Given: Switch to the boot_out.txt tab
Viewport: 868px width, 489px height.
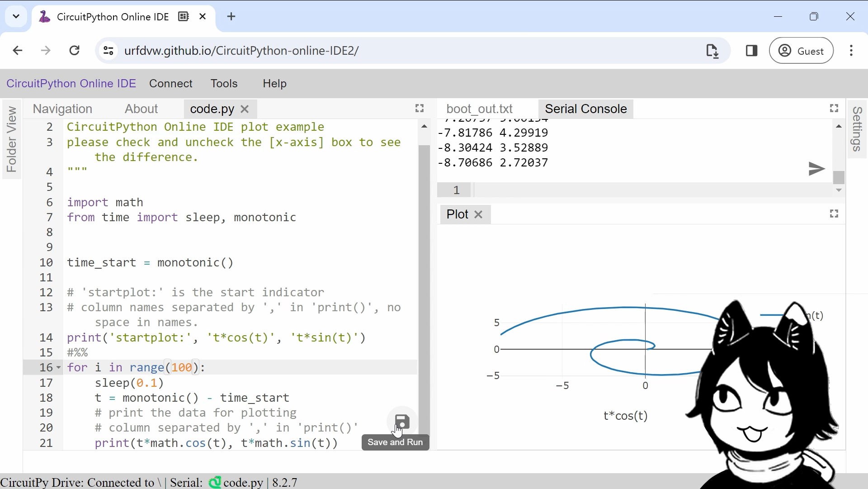Looking at the screenshot, I should (x=479, y=109).
